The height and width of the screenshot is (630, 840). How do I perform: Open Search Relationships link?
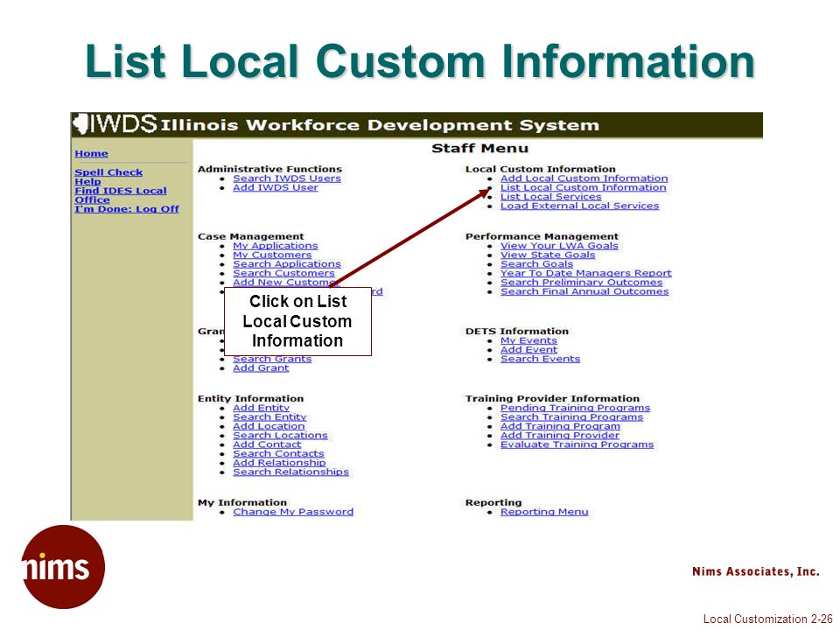click(290, 472)
